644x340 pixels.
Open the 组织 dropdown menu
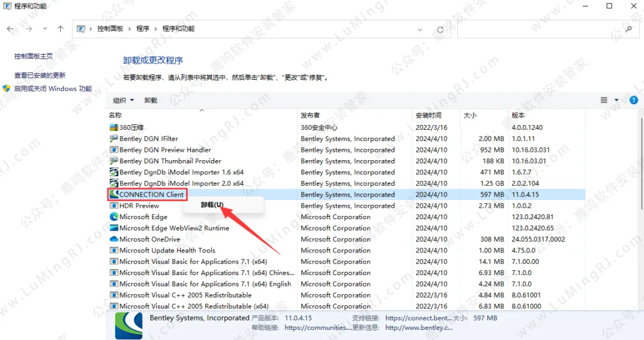(123, 101)
